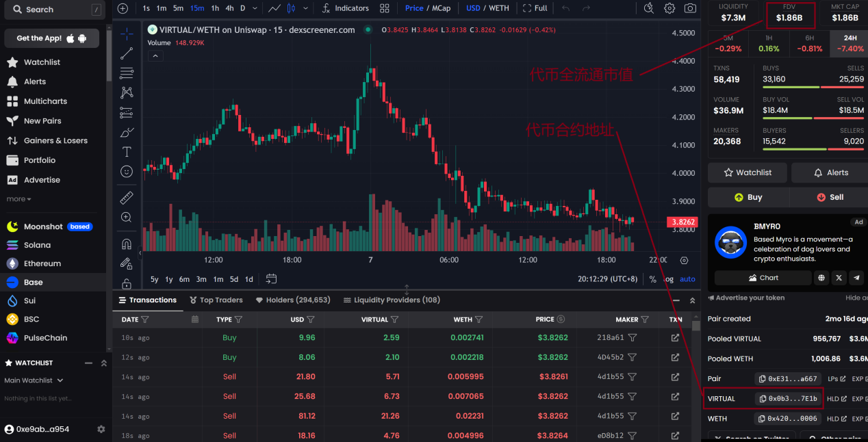Image resolution: width=868 pixels, height=442 pixels.
Task: Select the patterns drawing tool
Action: pyautogui.click(x=127, y=92)
